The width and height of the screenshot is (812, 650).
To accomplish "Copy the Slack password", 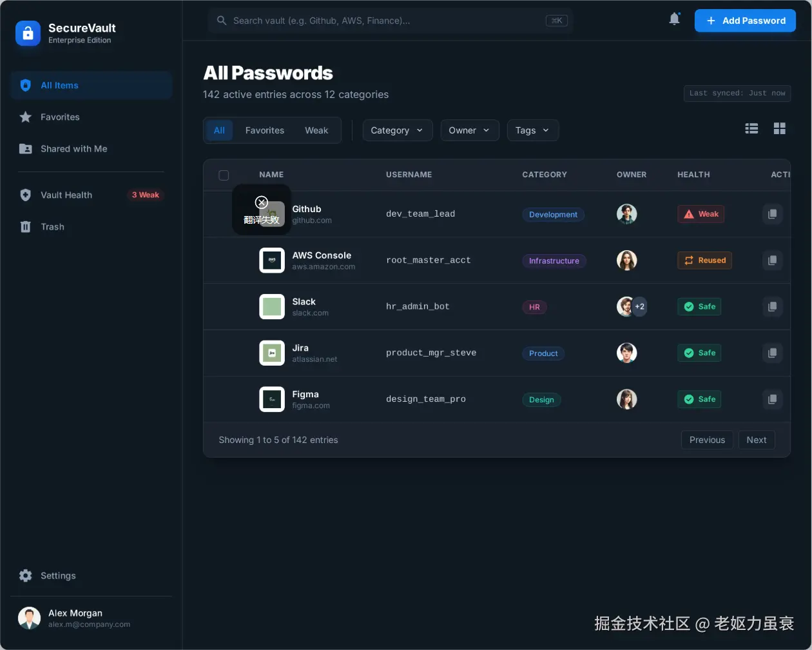I will [x=772, y=306].
